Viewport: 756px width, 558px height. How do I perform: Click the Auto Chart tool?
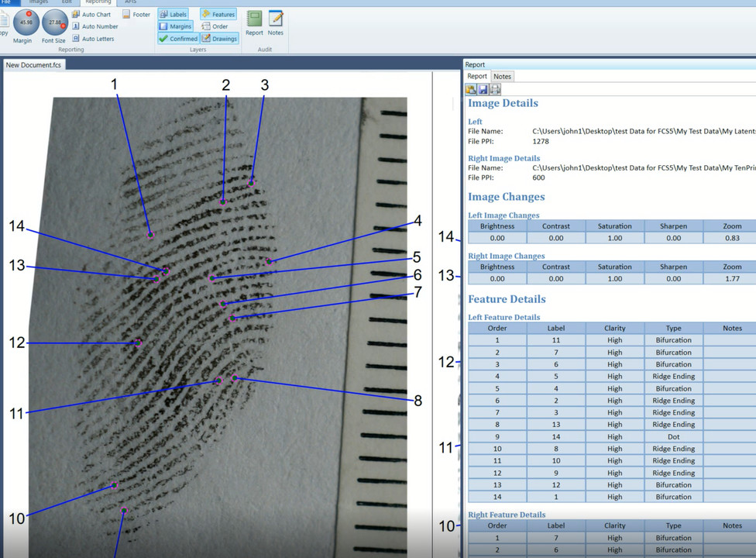pos(91,15)
